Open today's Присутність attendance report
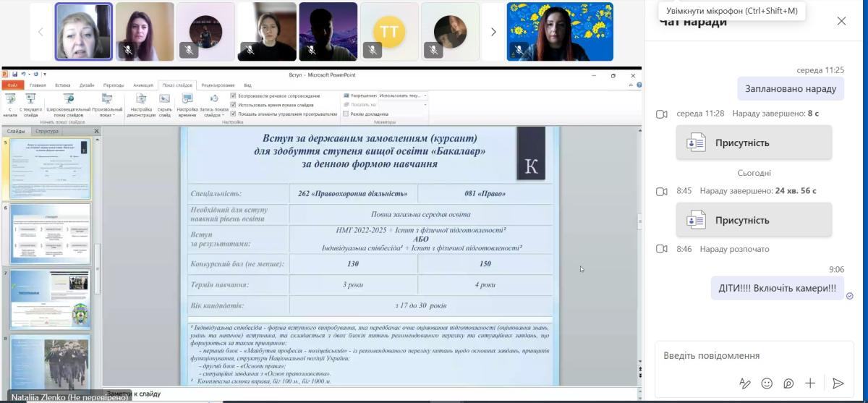The height and width of the screenshot is (403, 868). coord(754,220)
